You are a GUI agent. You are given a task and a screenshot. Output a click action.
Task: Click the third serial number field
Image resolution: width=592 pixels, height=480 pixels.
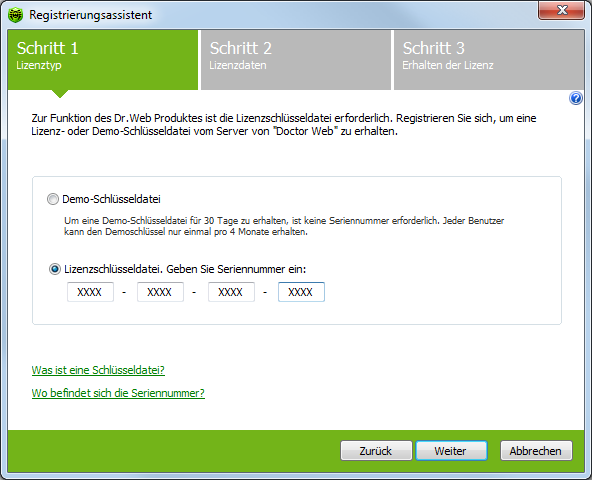[231, 292]
